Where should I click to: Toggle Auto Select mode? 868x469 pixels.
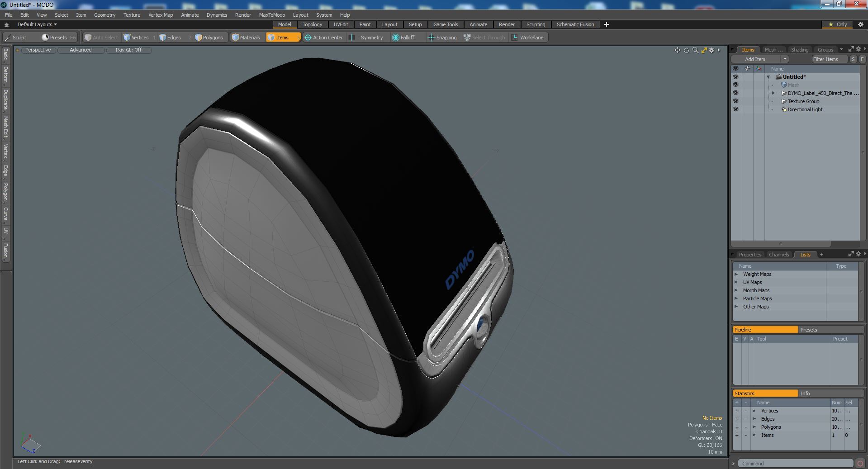101,38
